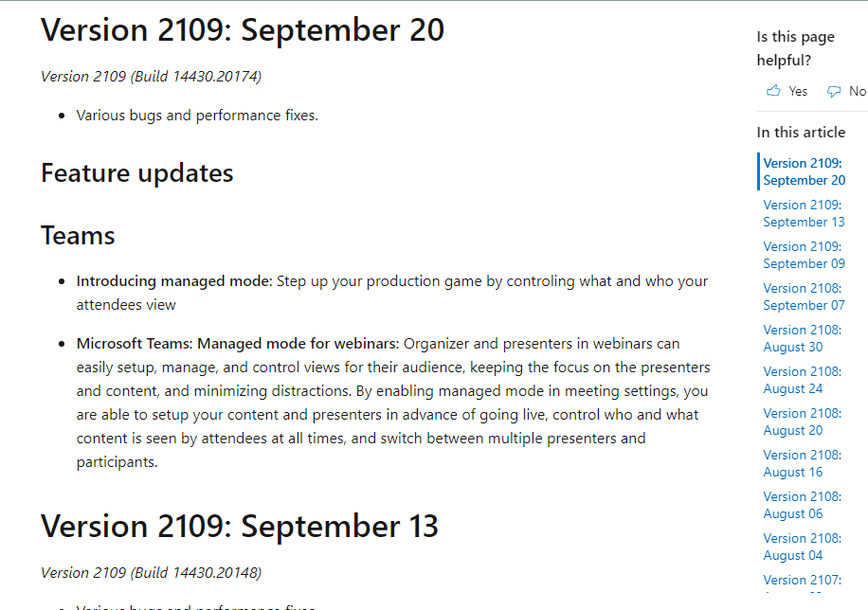
Task: Click the thumbs-down No feedback icon
Action: tap(832, 90)
